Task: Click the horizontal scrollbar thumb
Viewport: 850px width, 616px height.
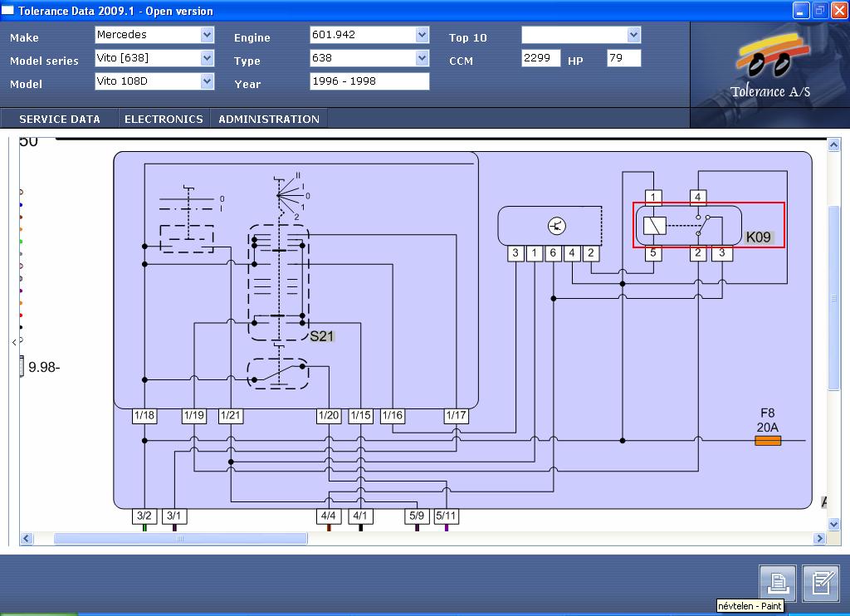Action: pos(180,539)
